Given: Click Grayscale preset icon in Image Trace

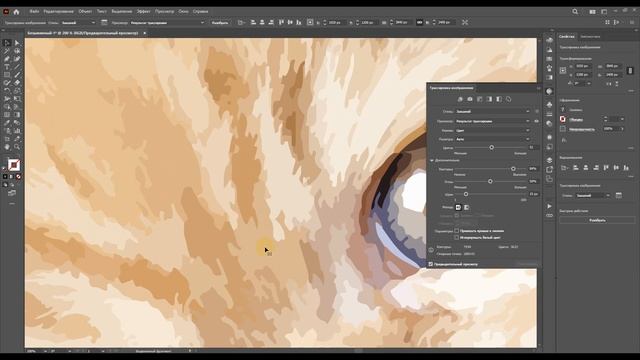Looking at the screenshot, I should (x=489, y=99).
